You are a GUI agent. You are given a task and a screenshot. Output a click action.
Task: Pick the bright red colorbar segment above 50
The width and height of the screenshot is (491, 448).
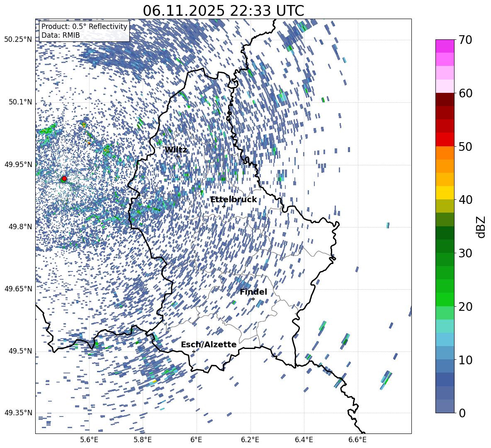tap(445, 140)
